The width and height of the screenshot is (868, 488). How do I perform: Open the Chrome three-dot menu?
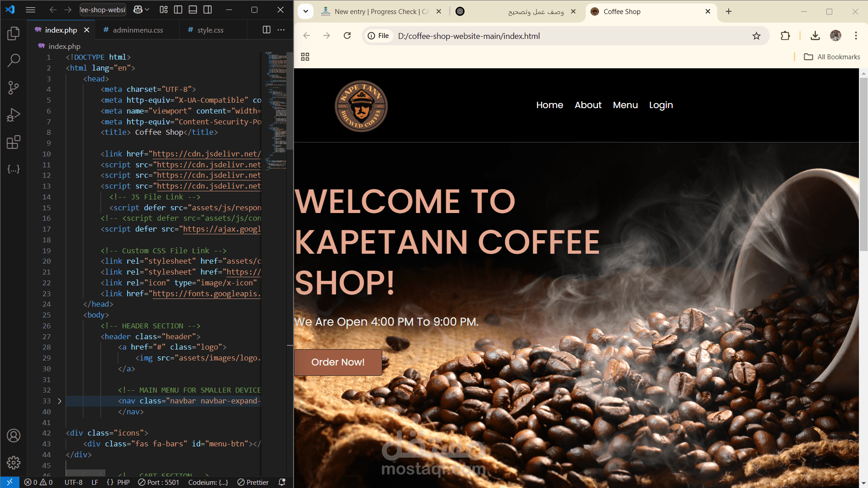[x=856, y=36]
